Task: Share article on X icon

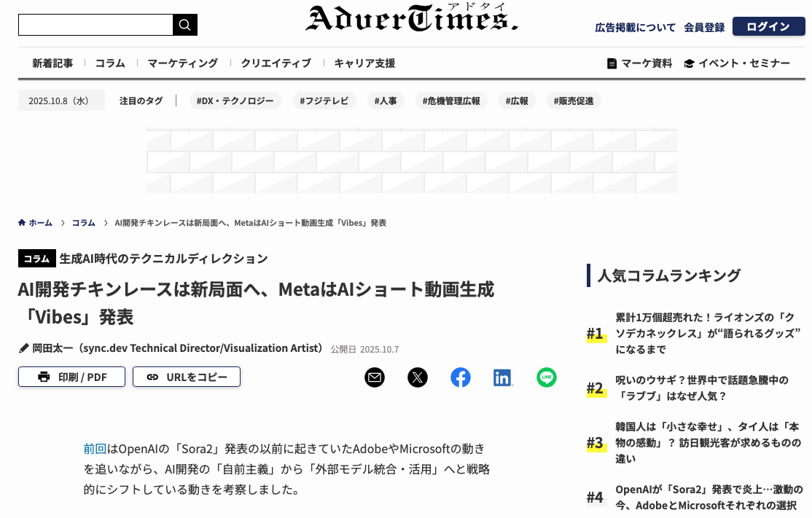Action: (418, 377)
